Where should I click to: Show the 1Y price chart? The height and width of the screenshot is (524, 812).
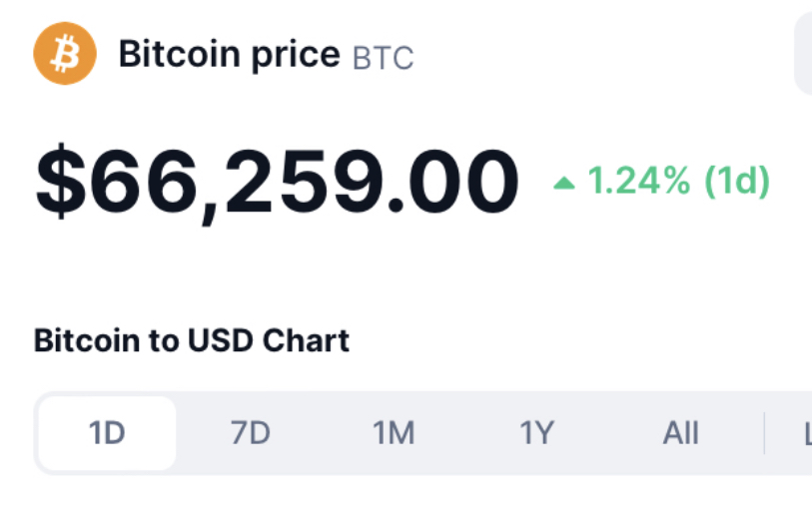(x=536, y=433)
